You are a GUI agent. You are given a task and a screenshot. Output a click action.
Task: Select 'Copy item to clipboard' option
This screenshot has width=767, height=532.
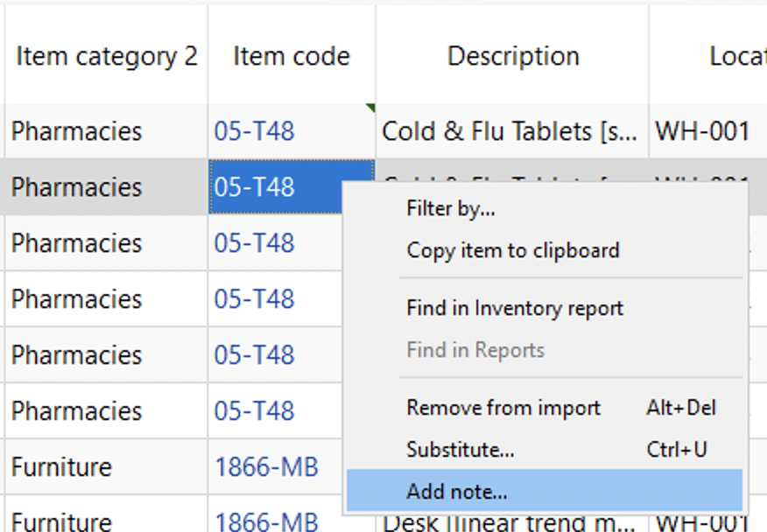tap(512, 251)
